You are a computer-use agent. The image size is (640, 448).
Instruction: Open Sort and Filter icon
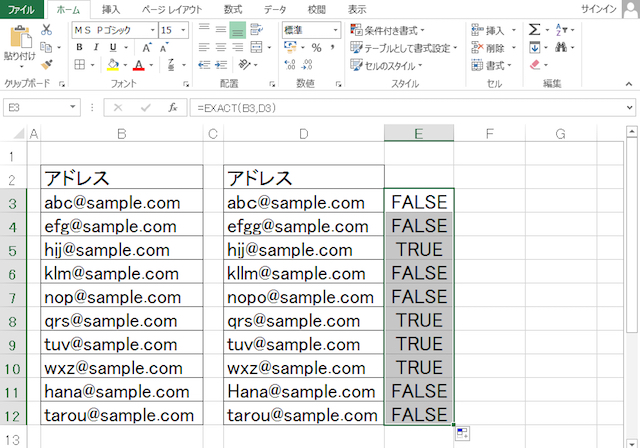pos(561,30)
